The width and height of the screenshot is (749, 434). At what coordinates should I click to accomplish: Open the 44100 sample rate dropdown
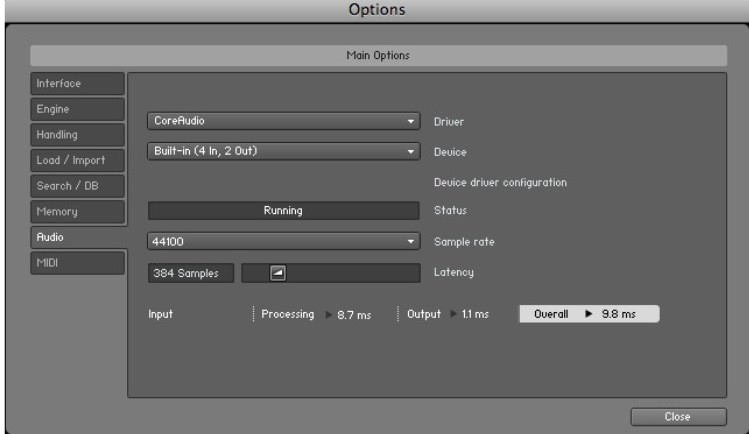coord(284,242)
